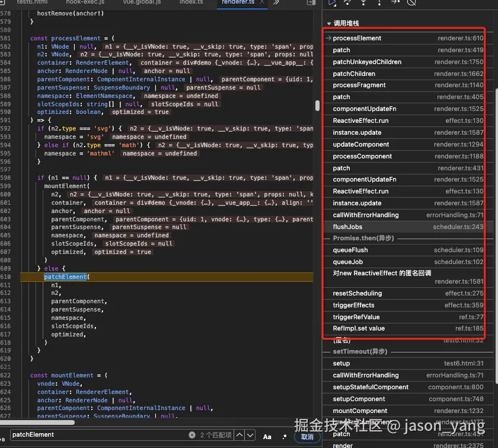This screenshot has width=498, height=448.
Task: Click the toggle debugger sidebar icon
Action: pos(311,2)
